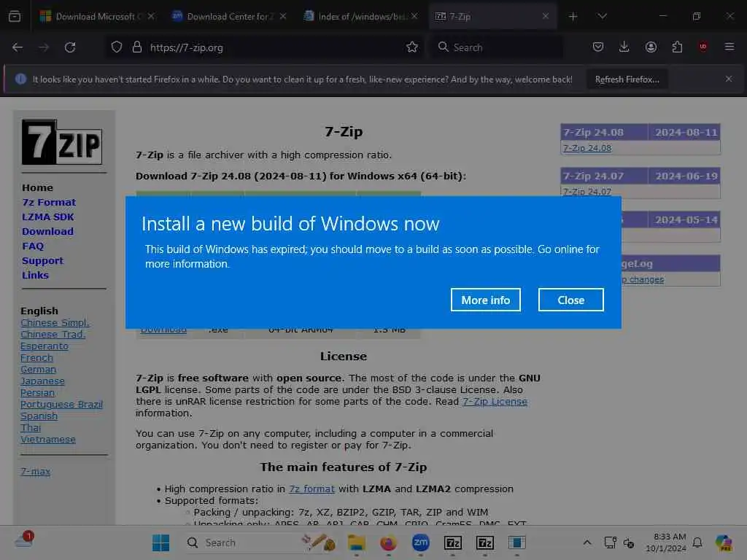The height and width of the screenshot is (560, 747).
Task: Open File Explorer from the taskbar
Action: 356,542
